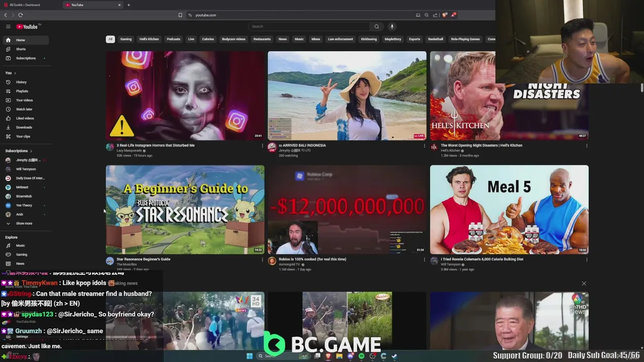The height and width of the screenshot is (362, 644).
Task: Open options menu for Roblox is 100% cooked
Action: (x=424, y=260)
